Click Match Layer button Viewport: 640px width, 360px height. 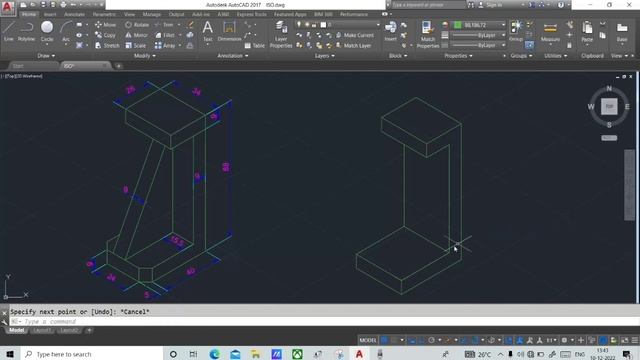[x=353, y=45]
